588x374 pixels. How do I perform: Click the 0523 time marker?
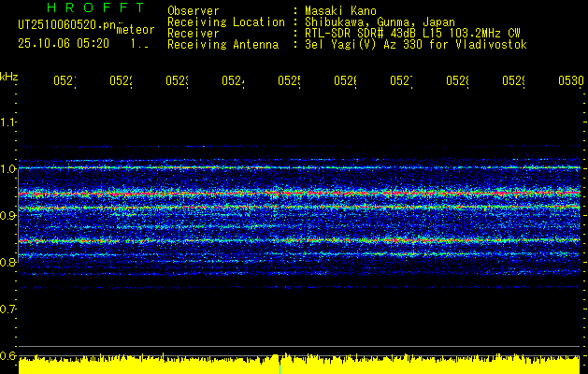click(x=177, y=80)
